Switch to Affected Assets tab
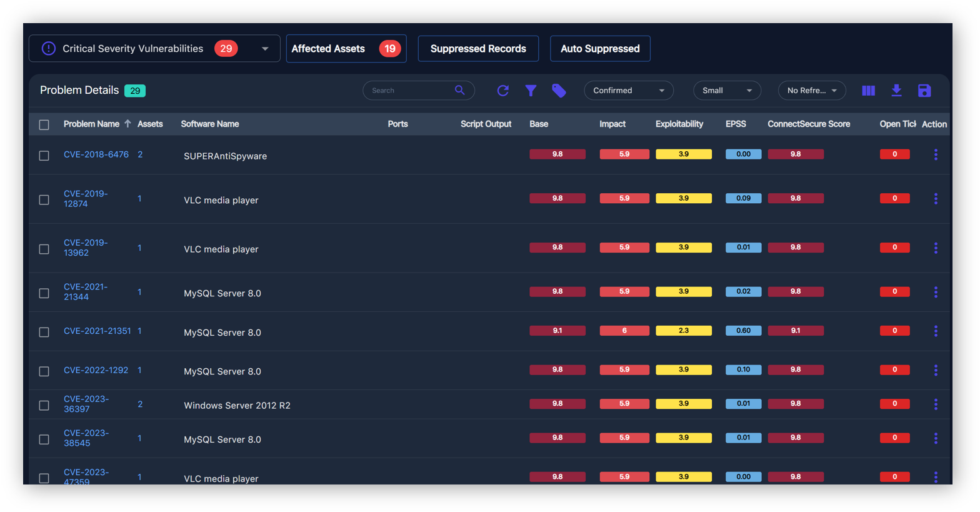Image resolution: width=980 pixels, height=512 pixels. click(x=346, y=49)
